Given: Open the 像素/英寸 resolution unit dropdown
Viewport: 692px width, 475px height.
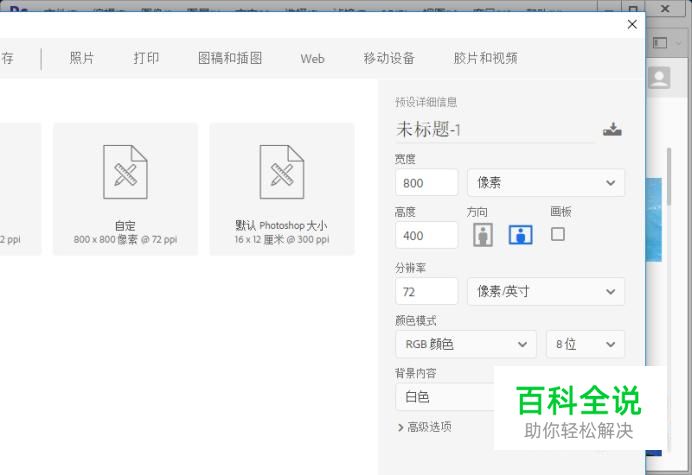Looking at the screenshot, I should click(546, 291).
